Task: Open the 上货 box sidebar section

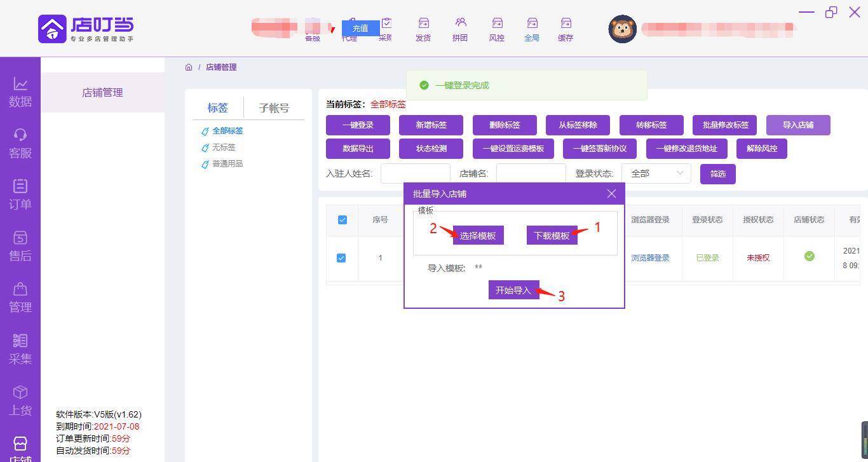Action: tap(20, 402)
